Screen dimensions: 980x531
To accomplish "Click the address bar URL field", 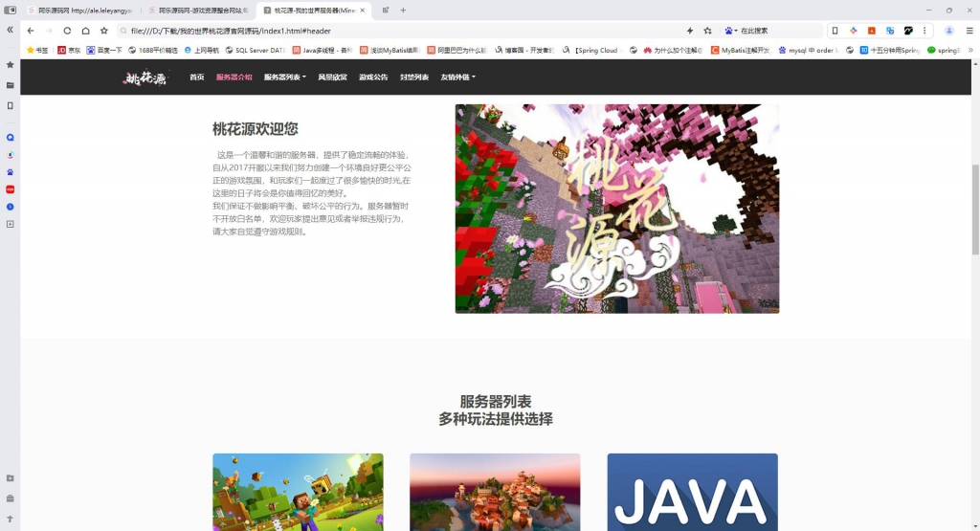I will click(x=400, y=31).
